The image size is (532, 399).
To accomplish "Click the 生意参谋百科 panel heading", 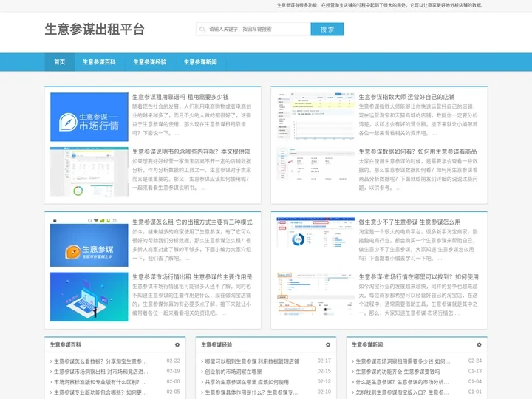I will [x=66, y=345].
